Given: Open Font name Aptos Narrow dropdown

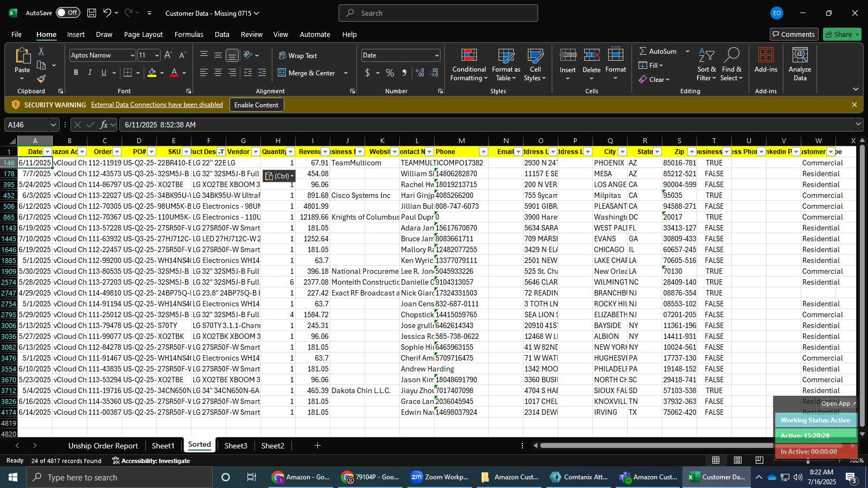Looking at the screenshot, I should (x=132, y=55).
